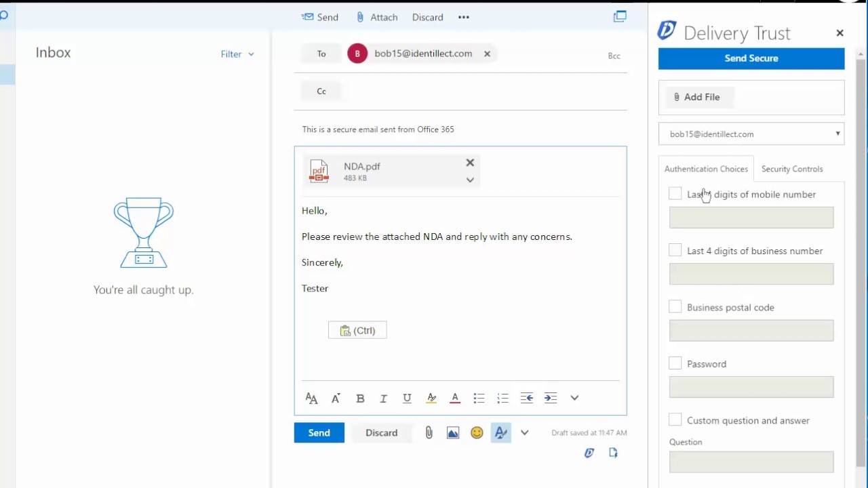
Task: Remove the NDA.pdf attachment
Action: pyautogui.click(x=470, y=163)
